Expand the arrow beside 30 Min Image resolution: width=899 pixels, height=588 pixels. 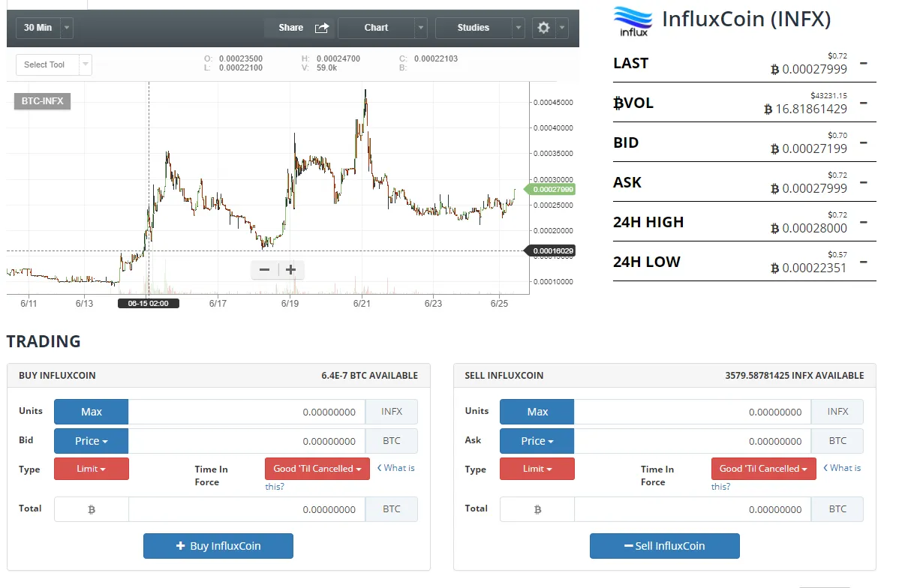(x=67, y=28)
